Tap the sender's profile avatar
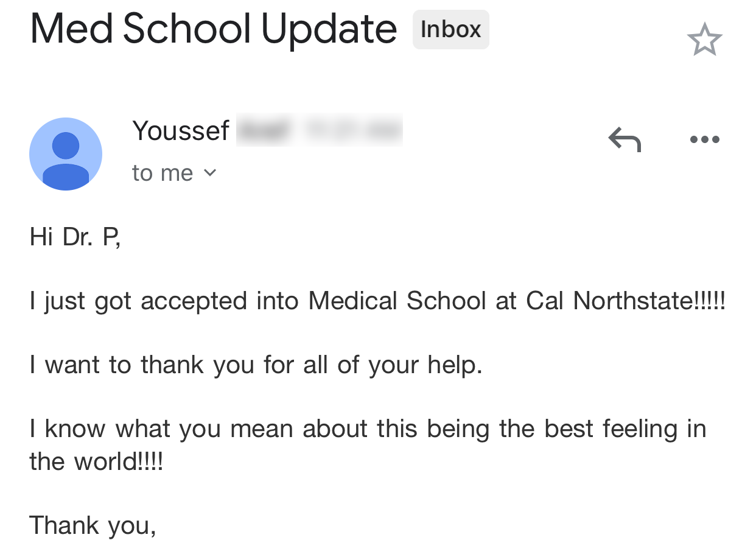The width and height of the screenshot is (756, 557). (x=66, y=154)
